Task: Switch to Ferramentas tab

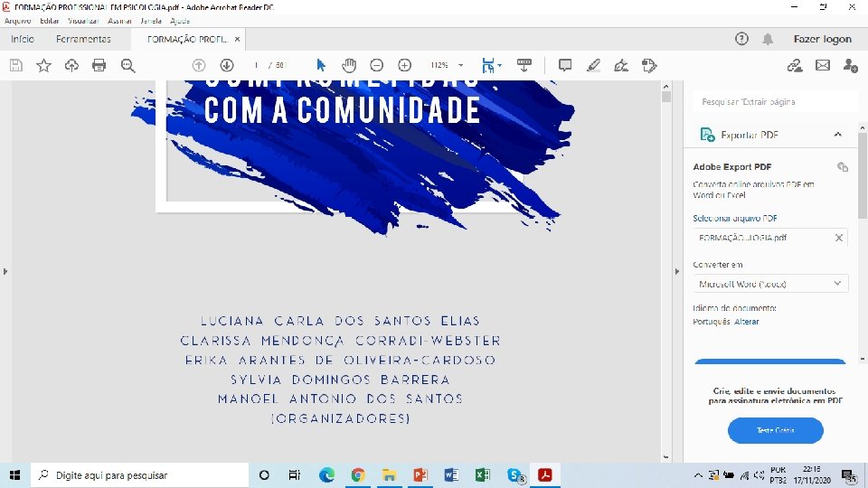Action: 83,39
